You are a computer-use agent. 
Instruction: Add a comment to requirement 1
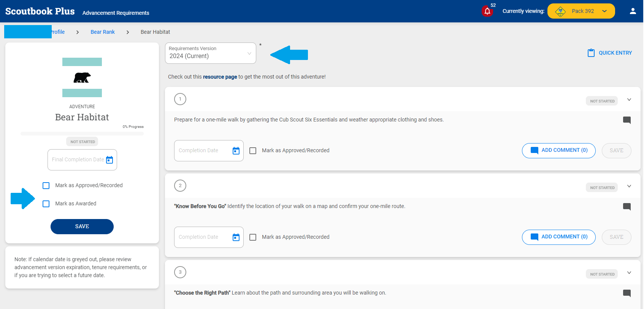click(x=559, y=151)
